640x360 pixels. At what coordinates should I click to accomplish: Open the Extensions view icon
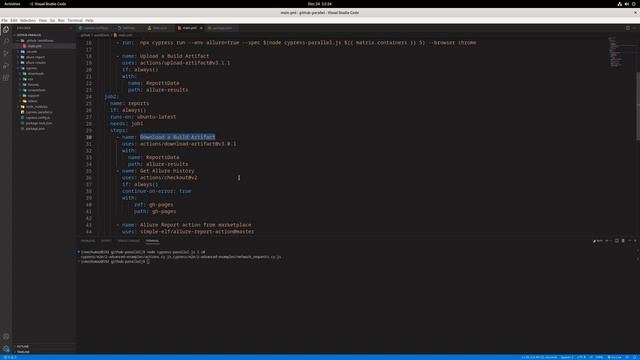pyautogui.click(x=6, y=78)
